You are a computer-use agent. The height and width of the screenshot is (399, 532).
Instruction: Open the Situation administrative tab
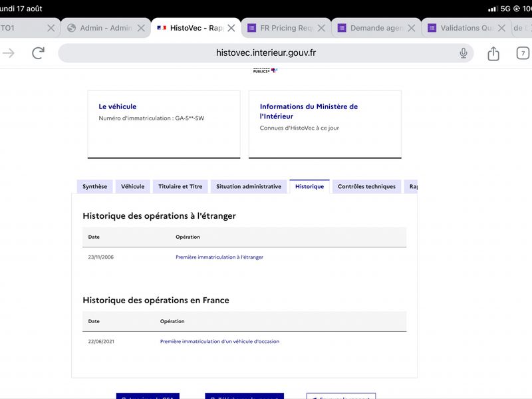(249, 186)
